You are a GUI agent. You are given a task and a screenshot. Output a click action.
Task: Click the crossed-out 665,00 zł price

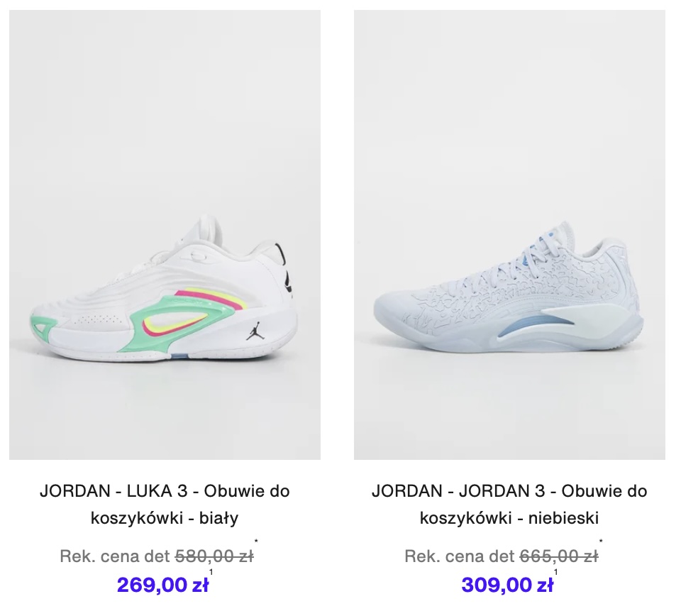point(559,556)
